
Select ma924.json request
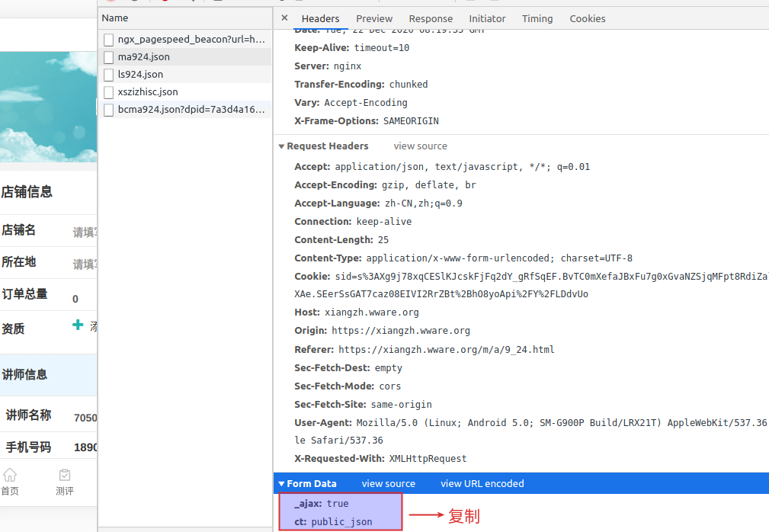coord(144,56)
